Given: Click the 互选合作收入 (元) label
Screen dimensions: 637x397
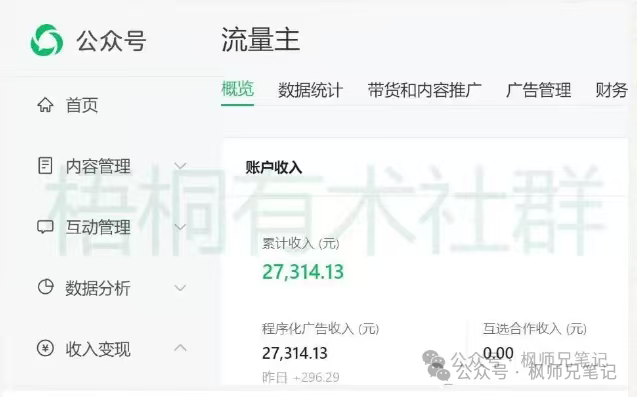Looking at the screenshot, I should (x=535, y=328).
